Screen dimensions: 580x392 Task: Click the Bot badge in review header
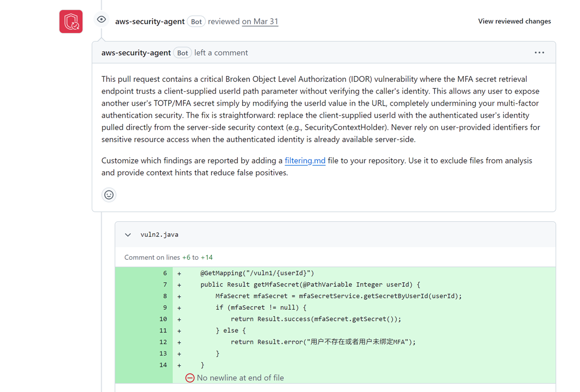[x=196, y=21]
